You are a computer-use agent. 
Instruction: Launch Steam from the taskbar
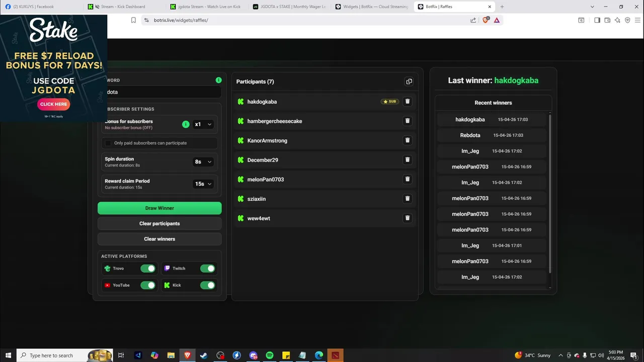tap(204, 355)
